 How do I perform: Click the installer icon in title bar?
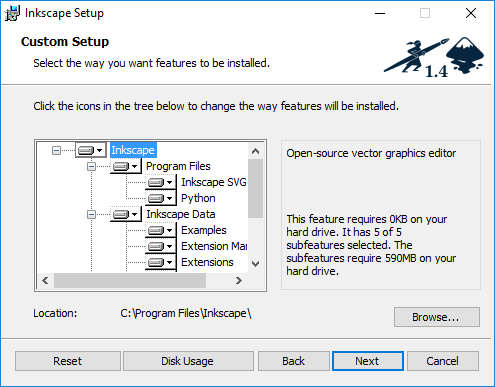[x=12, y=13]
